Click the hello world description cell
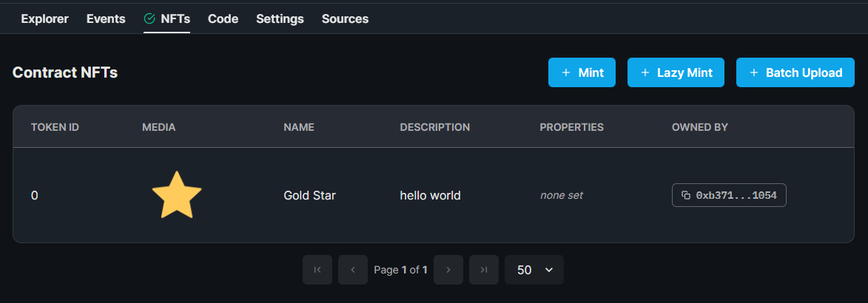Screen dimensions: 868x303 pos(430,195)
